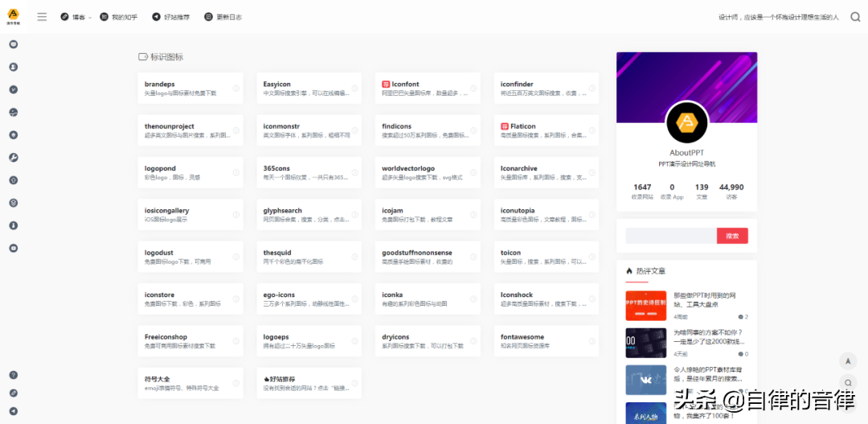The height and width of the screenshot is (424, 868).
Task: Click the 标识图标 section heading
Action: click(x=166, y=56)
